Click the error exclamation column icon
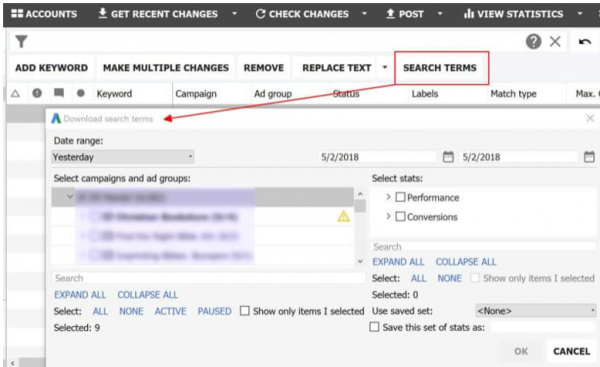Screen dimensions: 600x367 coord(37,93)
